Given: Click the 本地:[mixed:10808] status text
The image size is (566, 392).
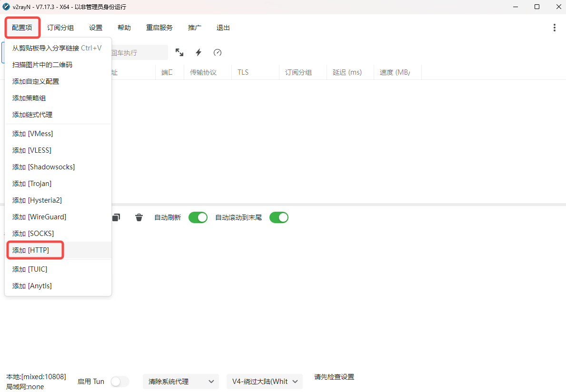Looking at the screenshot, I should coord(36,377).
